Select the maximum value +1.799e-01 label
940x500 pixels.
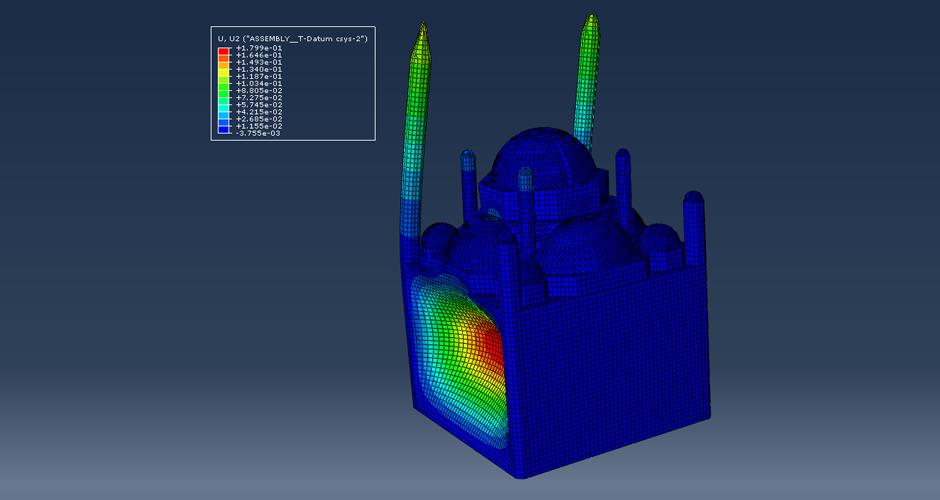[258, 48]
